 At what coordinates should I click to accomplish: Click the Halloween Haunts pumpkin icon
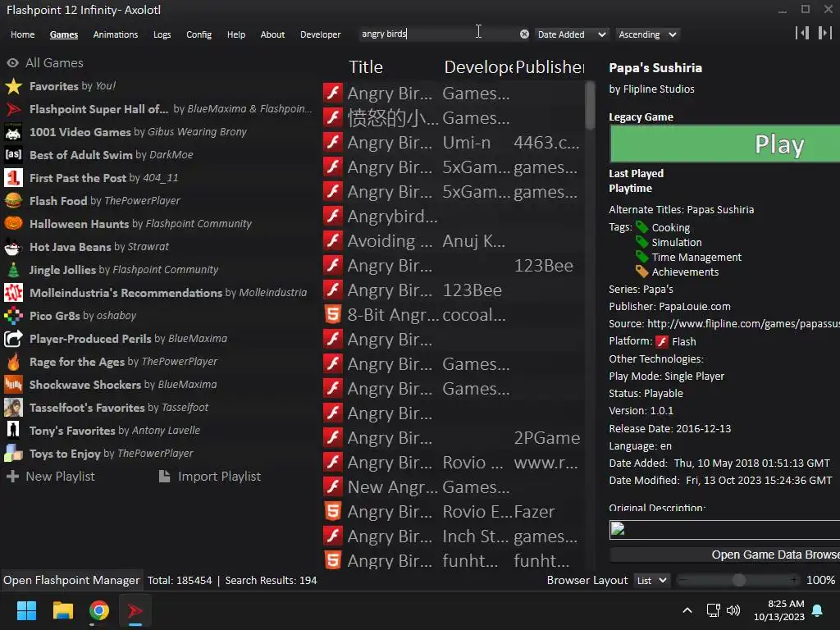(13, 223)
